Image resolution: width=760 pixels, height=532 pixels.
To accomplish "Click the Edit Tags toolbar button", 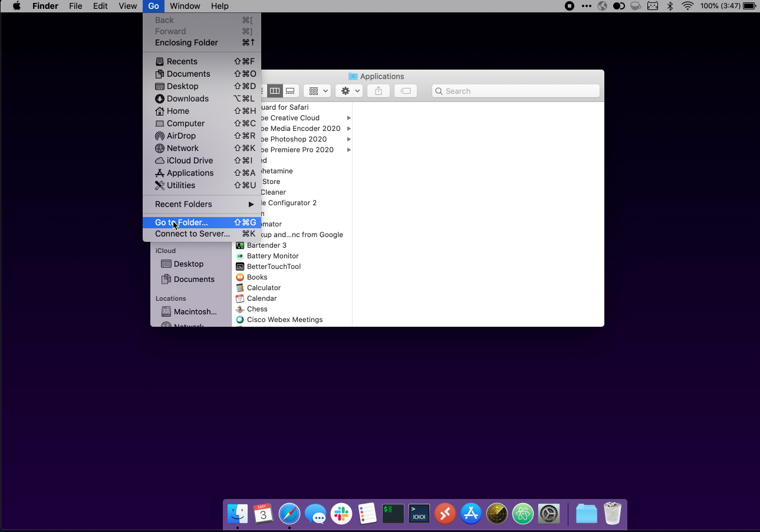I will [406, 91].
